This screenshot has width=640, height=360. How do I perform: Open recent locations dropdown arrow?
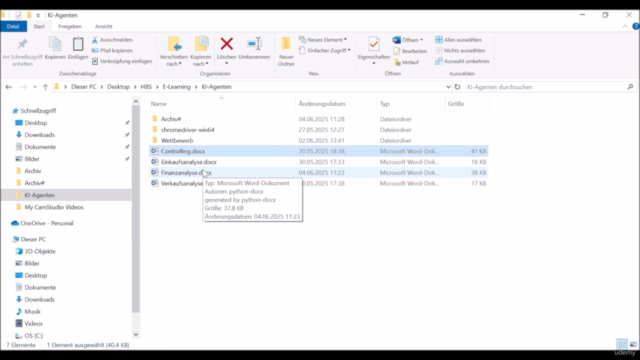[35, 87]
